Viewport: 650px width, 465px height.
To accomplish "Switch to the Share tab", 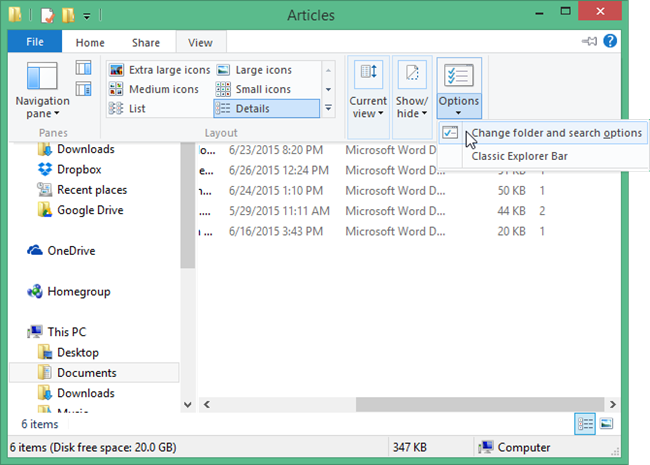I will (146, 43).
